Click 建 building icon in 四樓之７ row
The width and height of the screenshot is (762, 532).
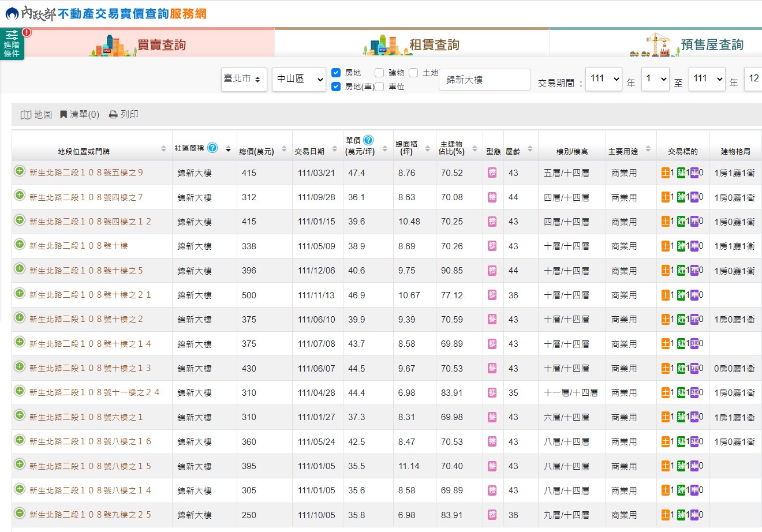(x=681, y=197)
